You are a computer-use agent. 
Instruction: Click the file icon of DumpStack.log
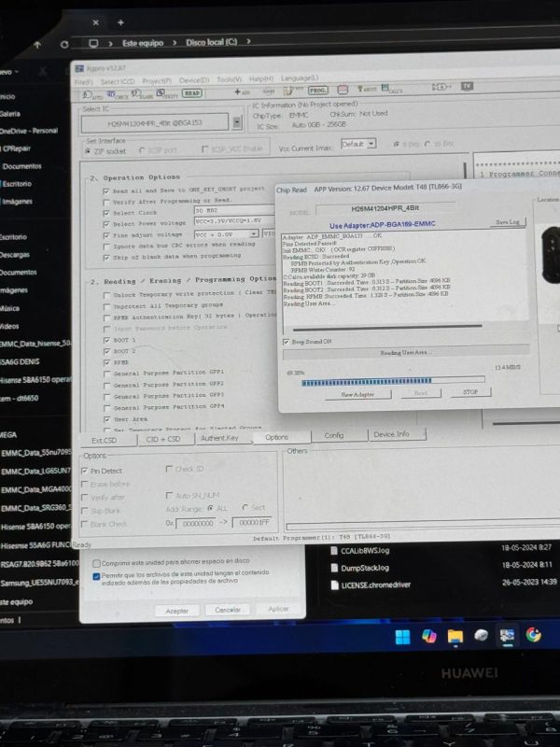tap(334, 568)
